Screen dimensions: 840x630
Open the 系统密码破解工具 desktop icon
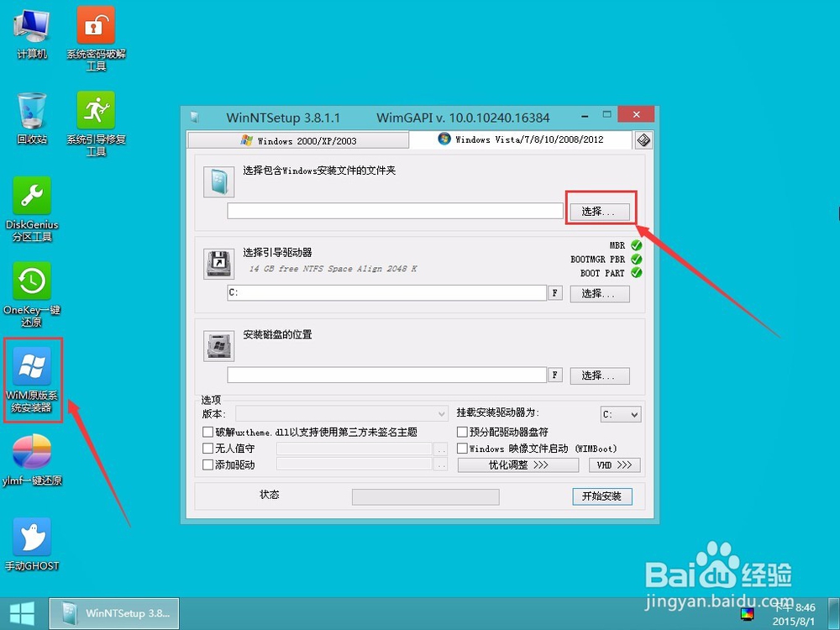(96, 39)
